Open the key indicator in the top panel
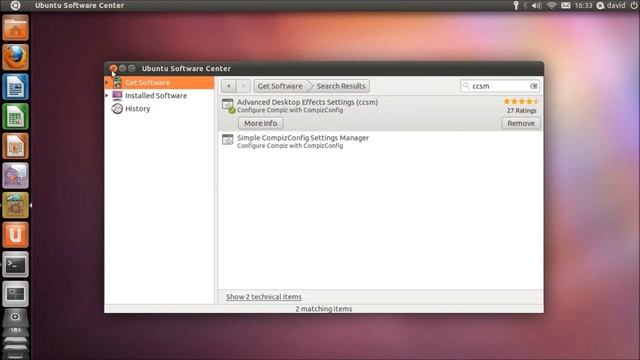Image resolution: width=640 pixels, height=360 pixels. [516, 5]
